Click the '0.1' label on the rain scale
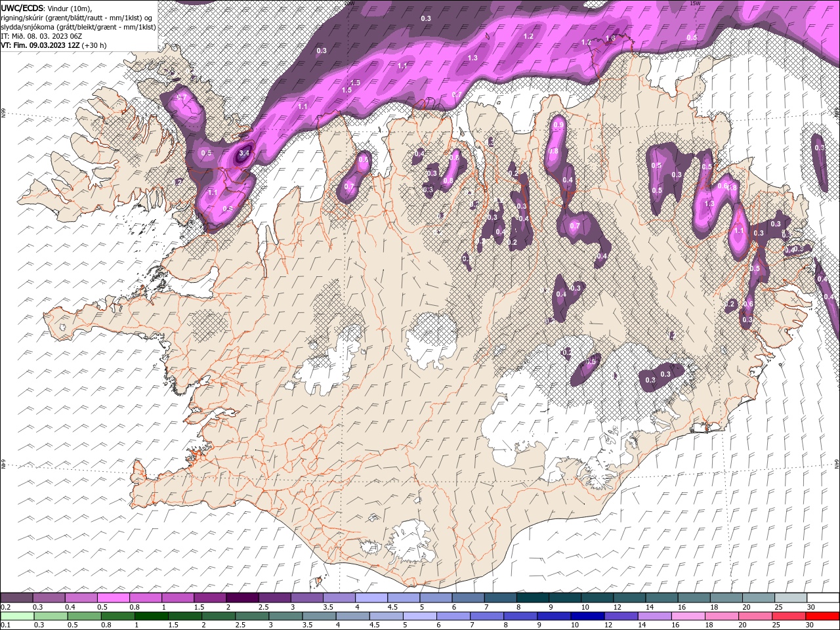The width and height of the screenshot is (840, 630). (x=6, y=625)
